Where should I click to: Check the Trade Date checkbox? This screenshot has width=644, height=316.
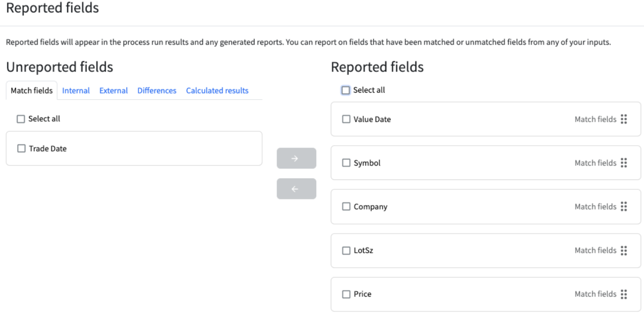point(21,148)
